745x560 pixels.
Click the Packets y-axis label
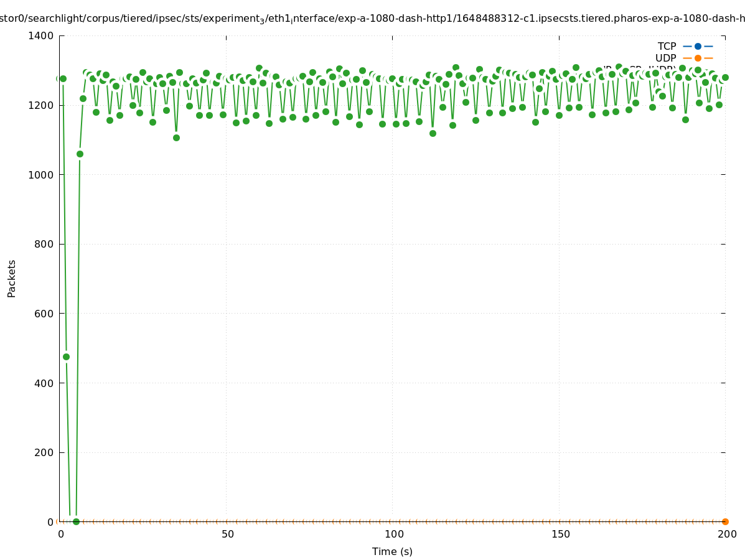coord(12,278)
